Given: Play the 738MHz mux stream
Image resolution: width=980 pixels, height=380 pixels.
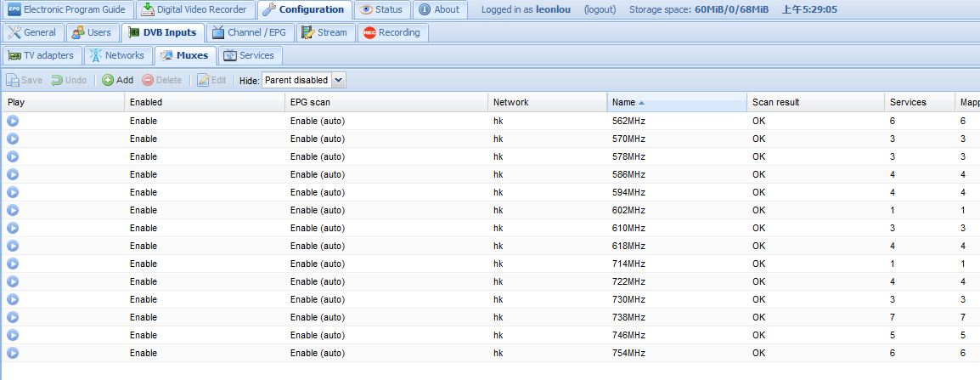Looking at the screenshot, I should tap(13, 317).
